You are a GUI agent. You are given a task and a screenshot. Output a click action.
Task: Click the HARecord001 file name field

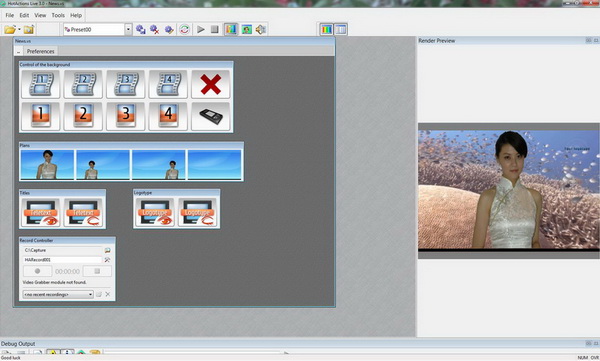pos(62,260)
